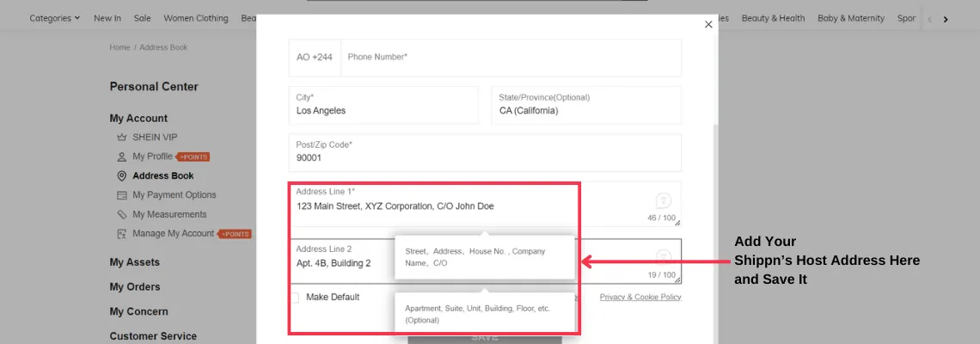Click the Address Line 1 hint bubble icon
The height and width of the screenshot is (344, 980).
(663, 201)
